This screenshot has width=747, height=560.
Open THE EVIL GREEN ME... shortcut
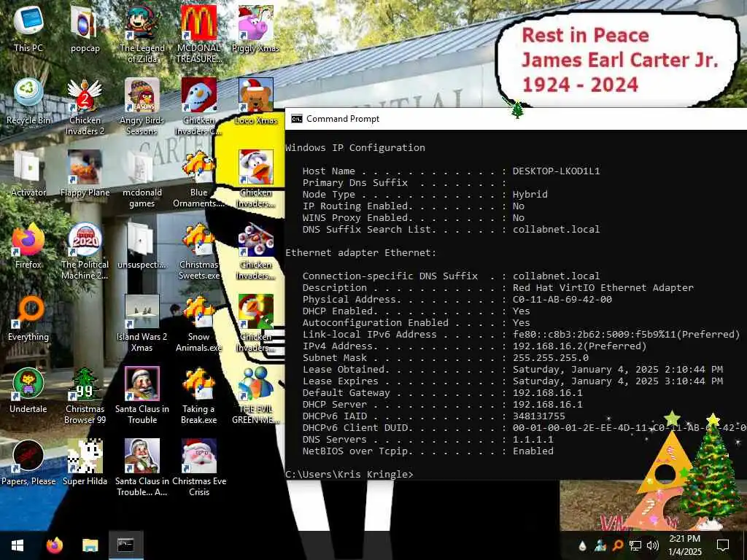(255, 396)
